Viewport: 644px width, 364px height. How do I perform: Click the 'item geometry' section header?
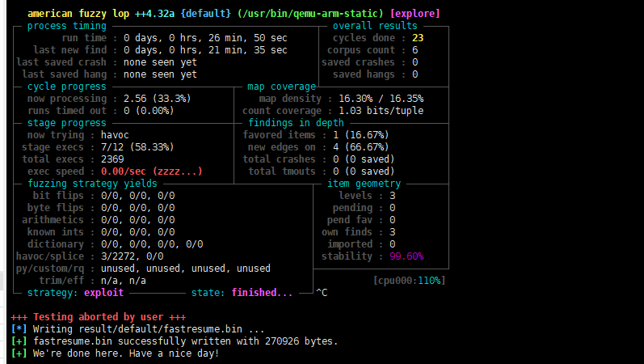(x=364, y=184)
